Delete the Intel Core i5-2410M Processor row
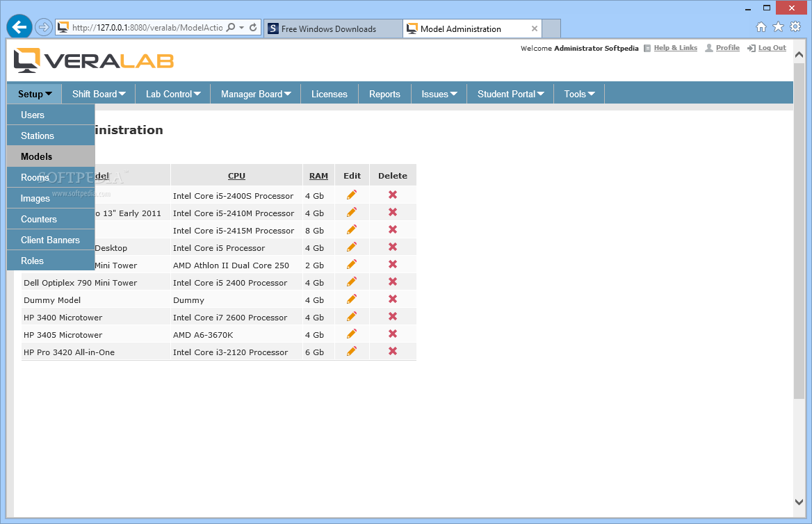This screenshot has height=524, width=812. (x=393, y=212)
